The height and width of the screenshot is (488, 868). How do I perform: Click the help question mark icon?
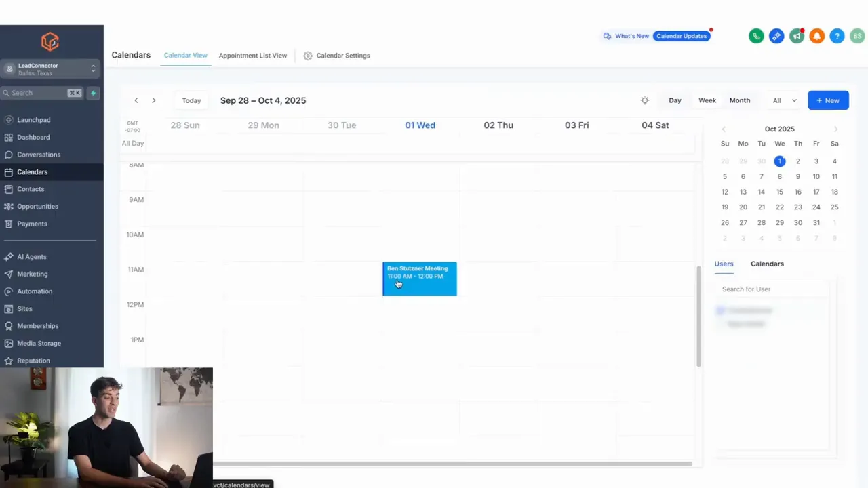837,36
